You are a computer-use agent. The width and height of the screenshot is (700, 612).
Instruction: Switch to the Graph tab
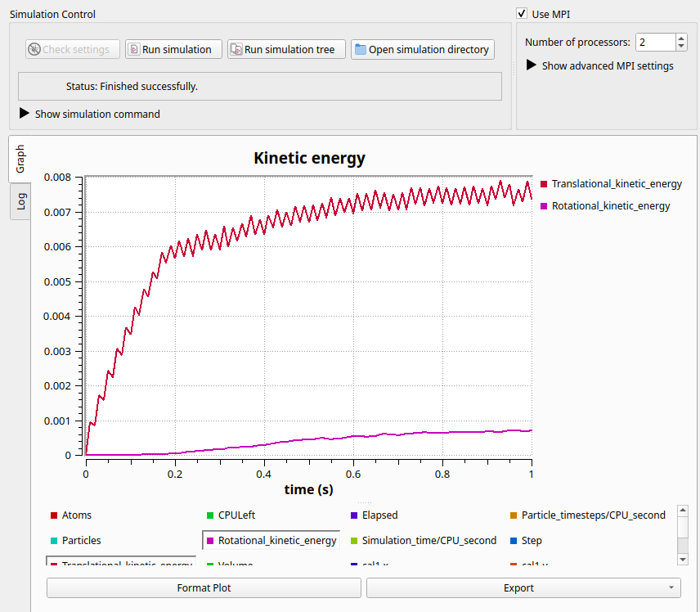20,159
